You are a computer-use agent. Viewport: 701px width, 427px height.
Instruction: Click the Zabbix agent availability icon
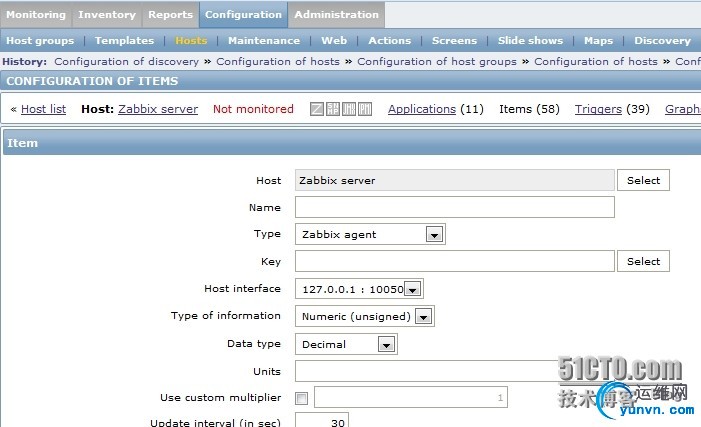tap(317, 109)
